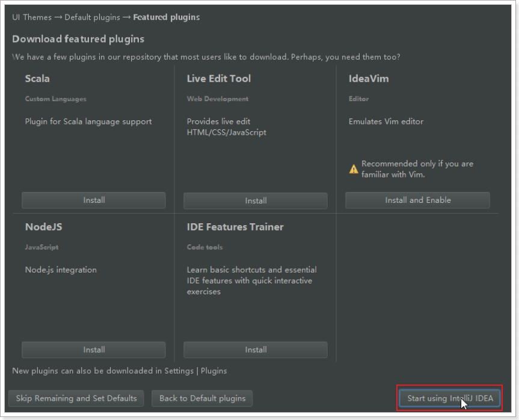519x420 pixels.
Task: Go back to Default plugins
Action: point(202,398)
